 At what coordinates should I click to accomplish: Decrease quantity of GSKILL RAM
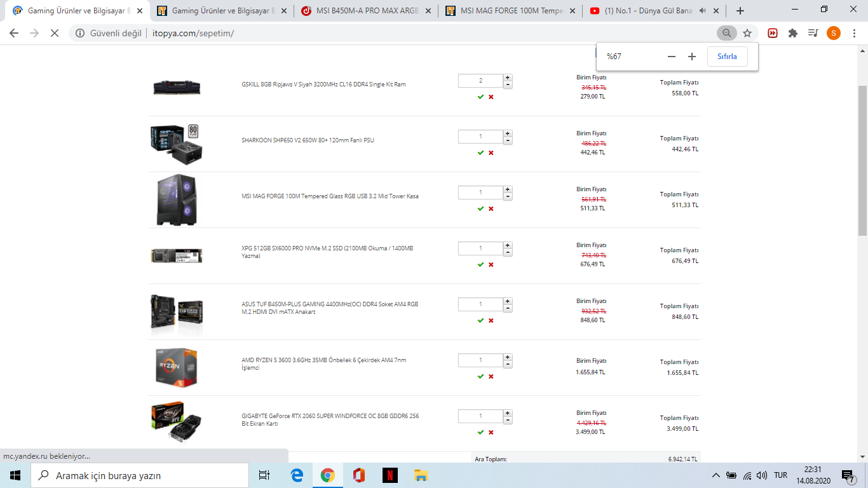click(508, 85)
